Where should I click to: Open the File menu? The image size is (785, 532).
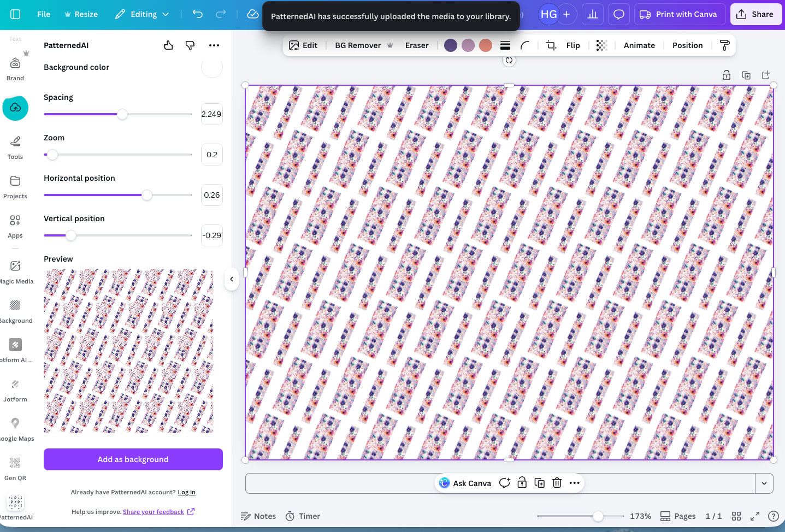pos(43,14)
